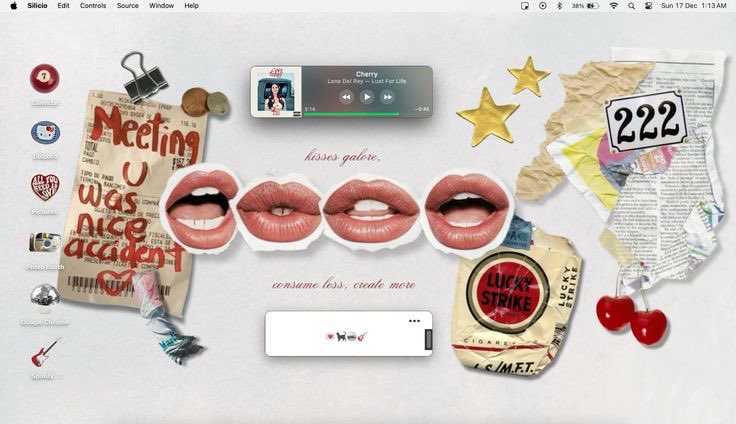Click the emoji row in white widget
The height and width of the screenshot is (424, 736).
346,336
